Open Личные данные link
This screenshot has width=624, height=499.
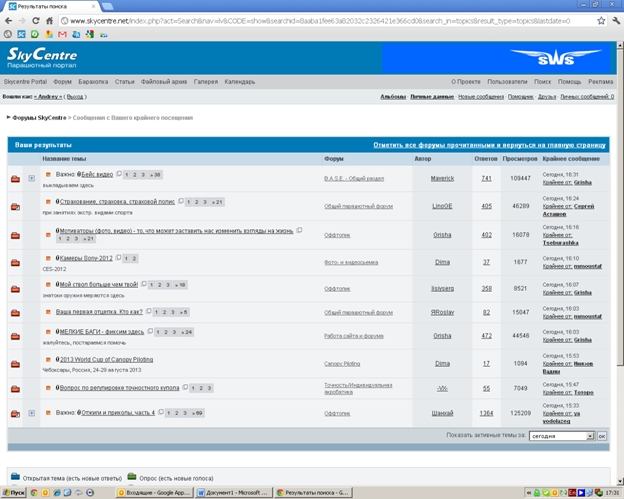432,97
